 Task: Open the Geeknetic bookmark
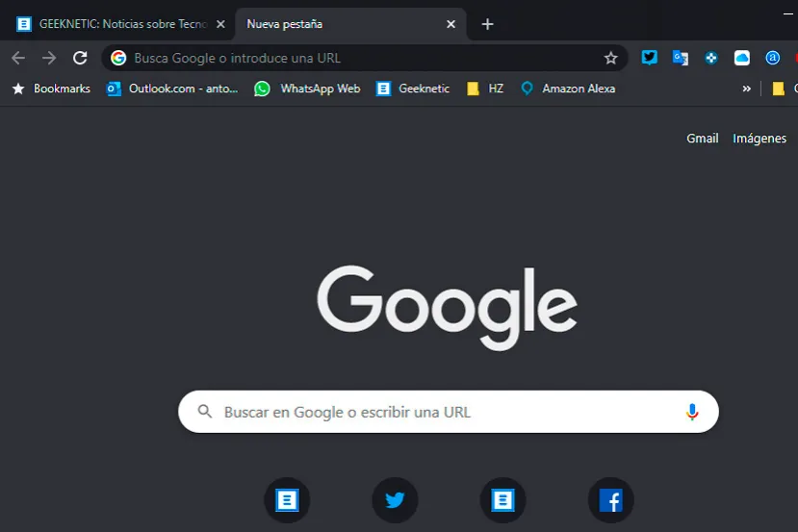[x=413, y=89]
